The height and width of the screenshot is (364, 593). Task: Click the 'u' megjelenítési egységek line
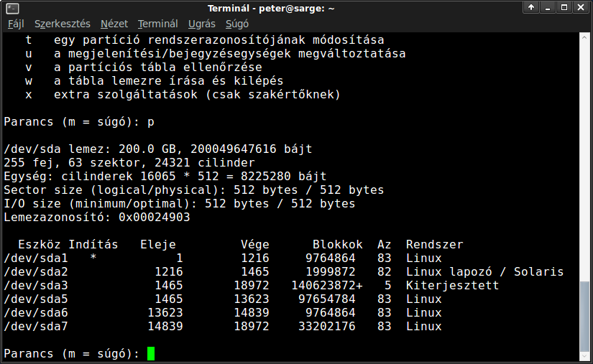click(x=216, y=54)
